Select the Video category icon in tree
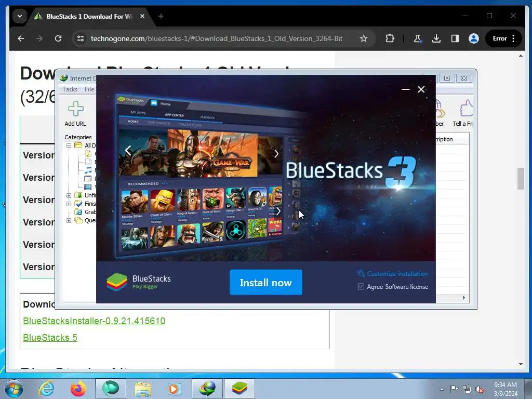Image resolution: width=532 pixels, height=399 pixels. [x=88, y=187]
